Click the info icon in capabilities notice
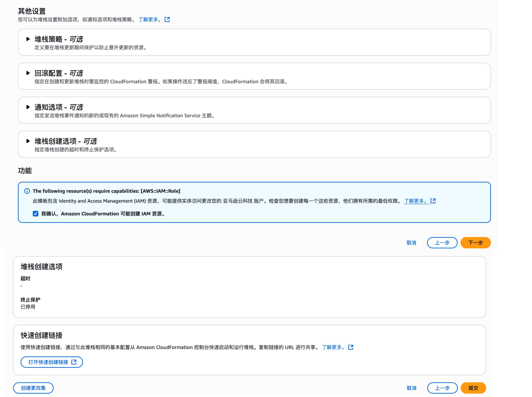The height and width of the screenshot is (397, 532). pyautogui.click(x=27, y=191)
